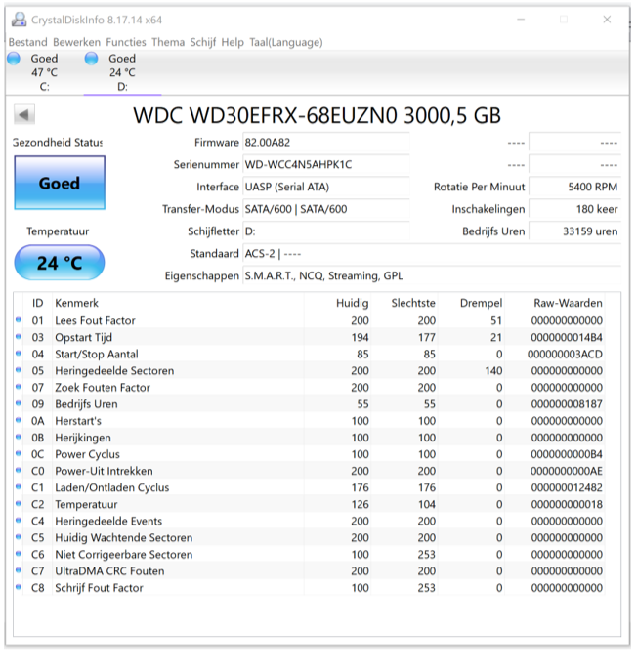The height and width of the screenshot is (672, 637).
Task: Click status dot for Heringedeelde Sectoren row
Action: [x=19, y=370]
